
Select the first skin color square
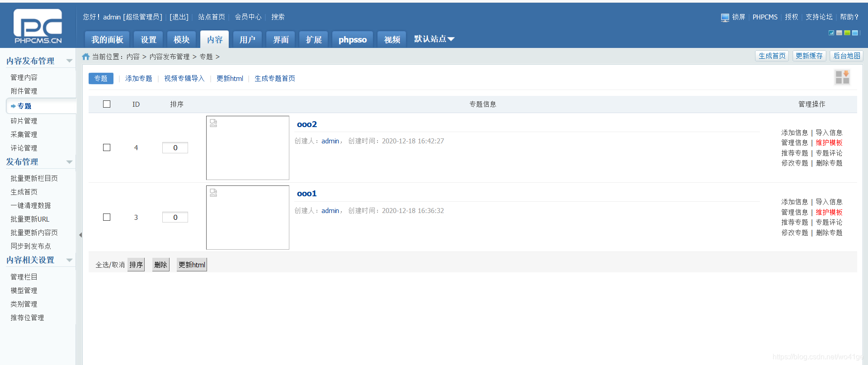(831, 33)
